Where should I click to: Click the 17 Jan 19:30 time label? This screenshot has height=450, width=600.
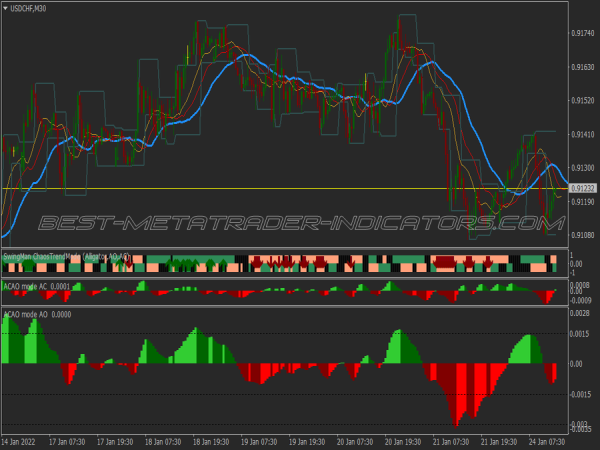click(x=115, y=442)
